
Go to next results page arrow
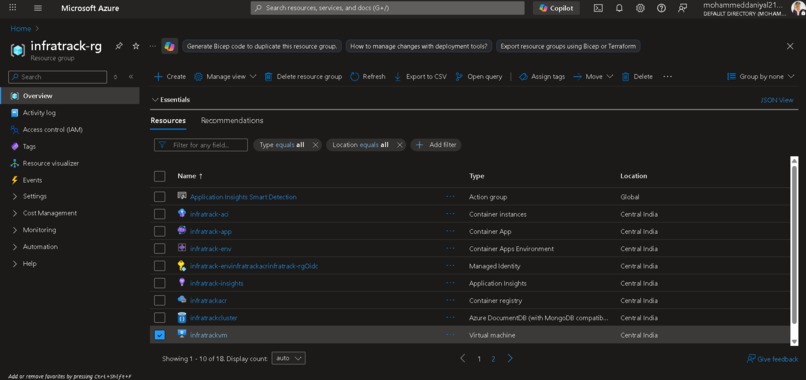[510, 358]
